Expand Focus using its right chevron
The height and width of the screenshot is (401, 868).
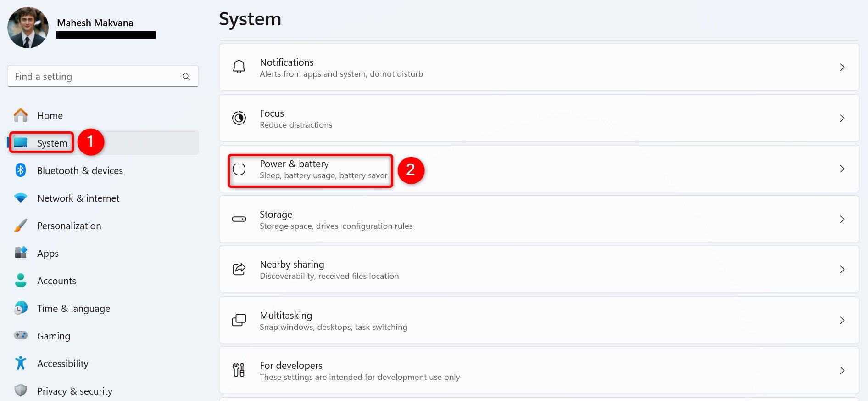(842, 118)
